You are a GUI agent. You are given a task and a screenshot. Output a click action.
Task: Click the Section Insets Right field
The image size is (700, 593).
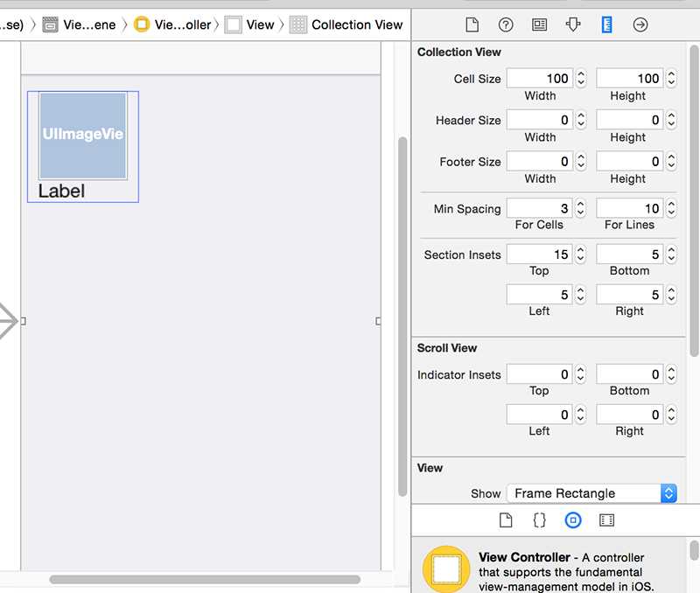629,295
